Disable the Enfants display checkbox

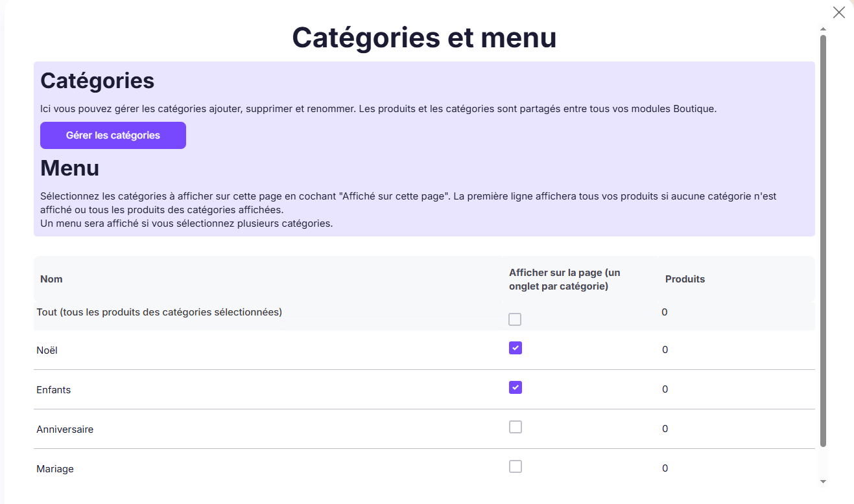[x=515, y=387]
